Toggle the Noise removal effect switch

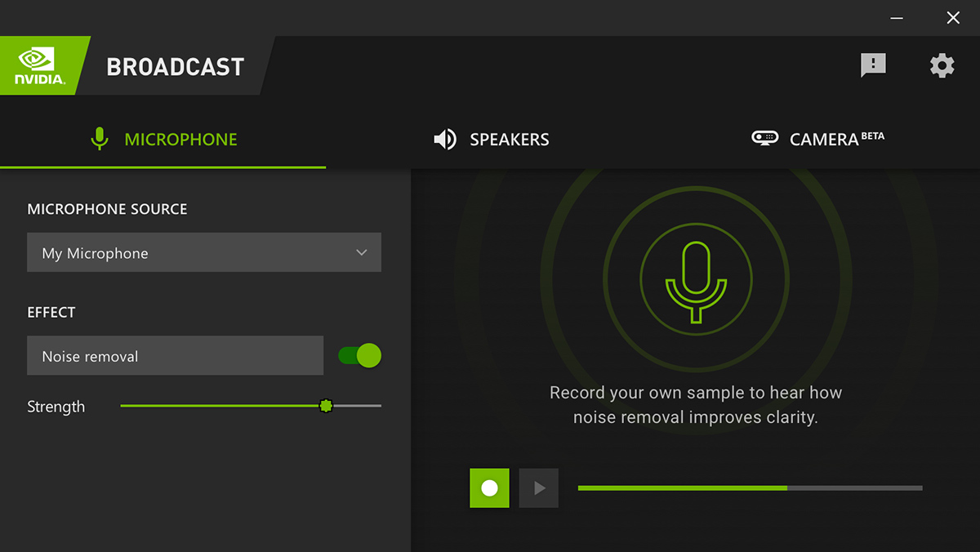pos(359,355)
